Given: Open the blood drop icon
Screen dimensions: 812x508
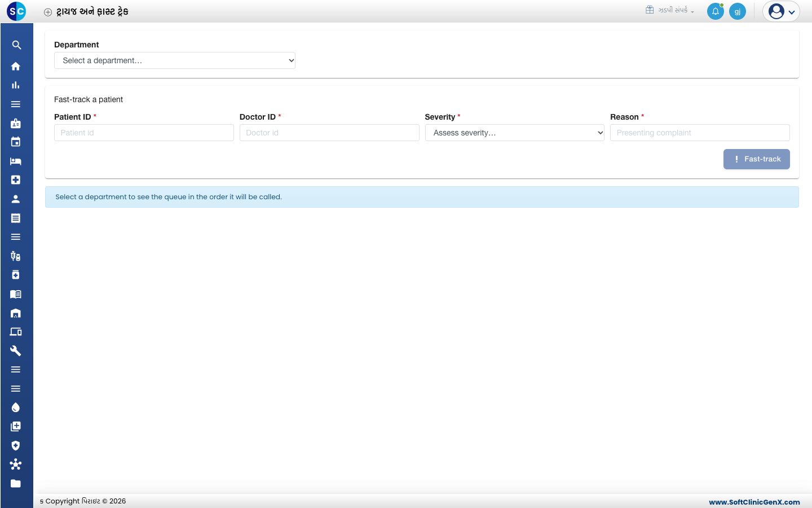Looking at the screenshot, I should coord(16,408).
